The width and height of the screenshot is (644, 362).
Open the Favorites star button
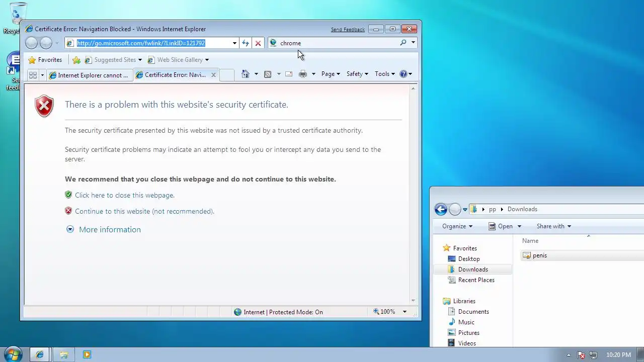(x=45, y=60)
